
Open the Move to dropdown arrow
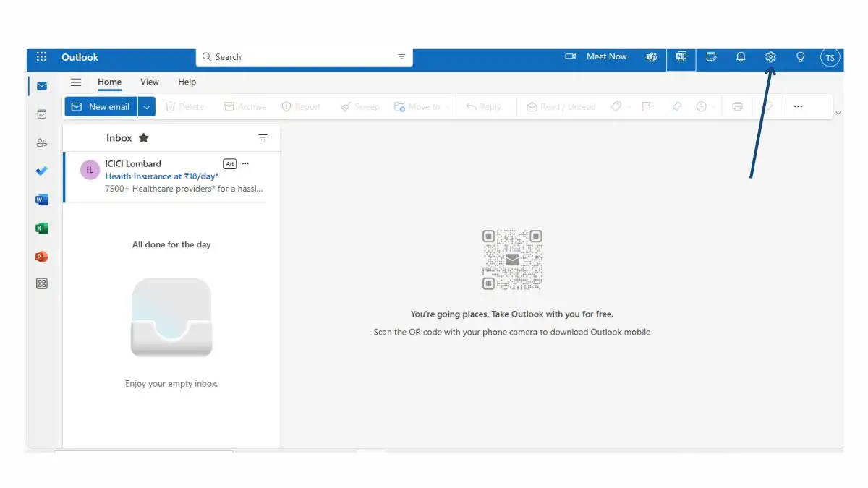448,107
